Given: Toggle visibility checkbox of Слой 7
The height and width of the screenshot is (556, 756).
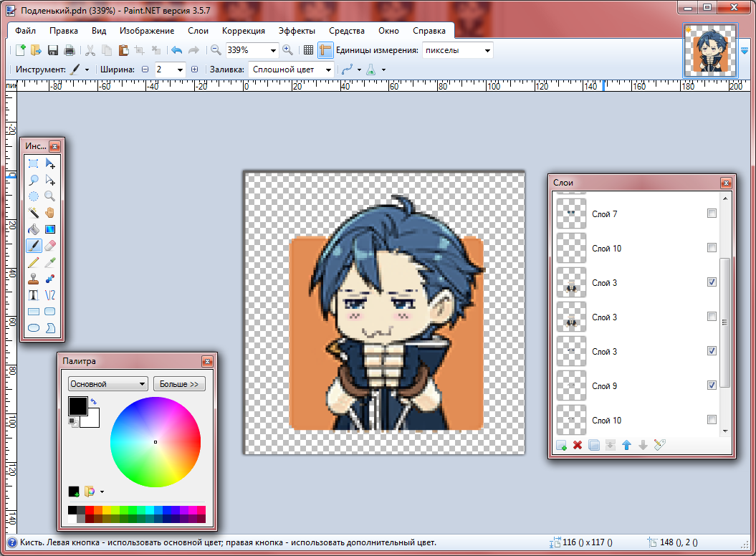Looking at the screenshot, I should (712, 213).
